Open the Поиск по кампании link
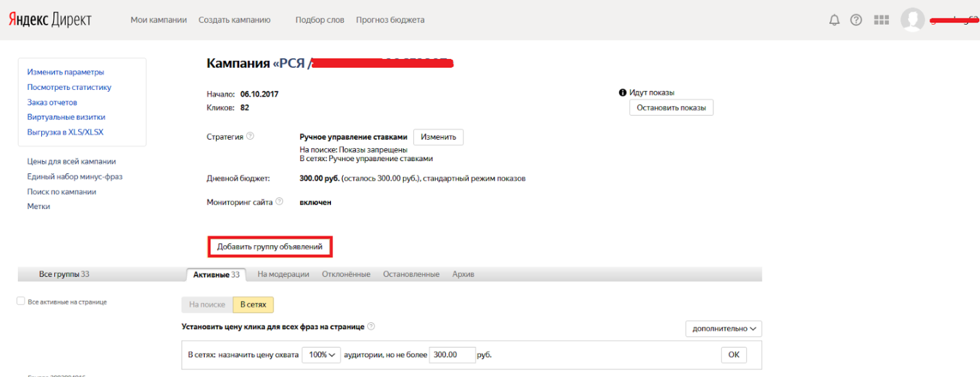The width and height of the screenshot is (980, 377). click(62, 192)
